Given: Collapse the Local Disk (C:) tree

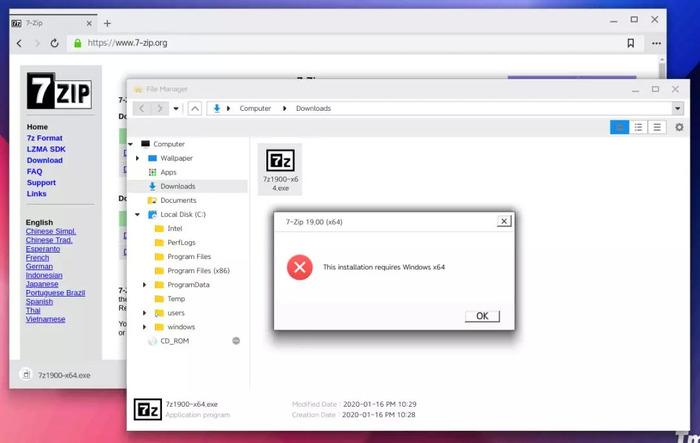Looking at the screenshot, I should coord(138,214).
